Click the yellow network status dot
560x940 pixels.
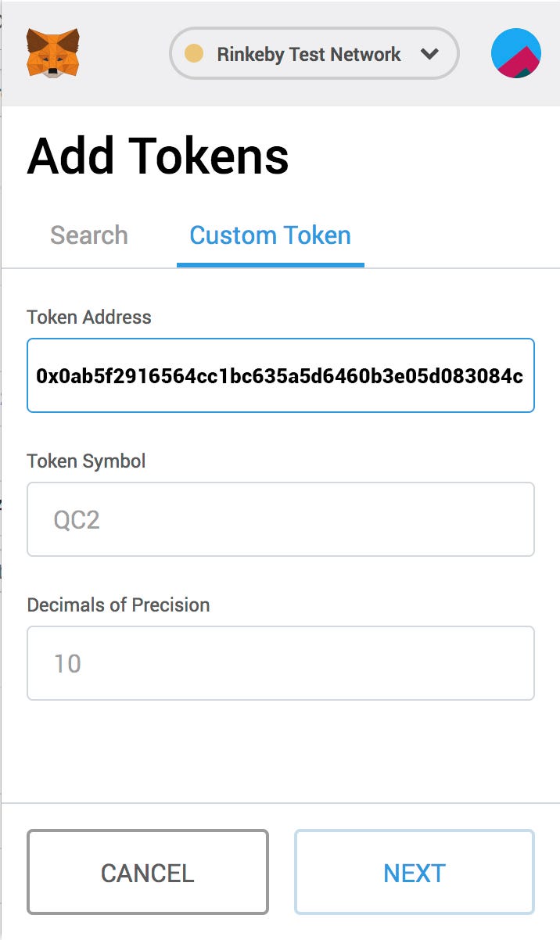coord(194,54)
